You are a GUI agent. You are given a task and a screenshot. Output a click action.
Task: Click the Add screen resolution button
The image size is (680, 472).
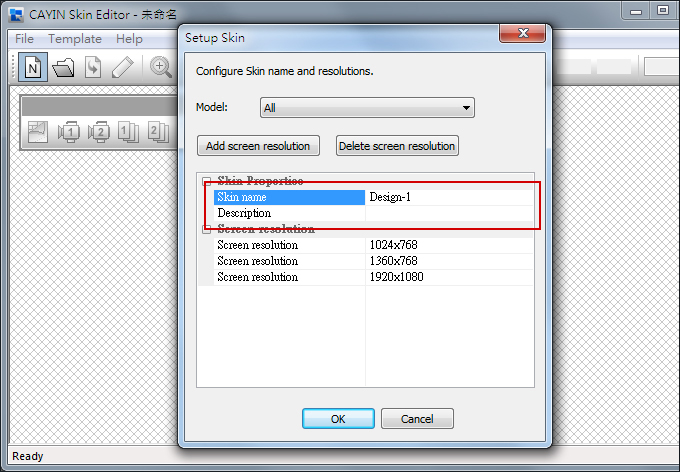pyautogui.click(x=258, y=146)
